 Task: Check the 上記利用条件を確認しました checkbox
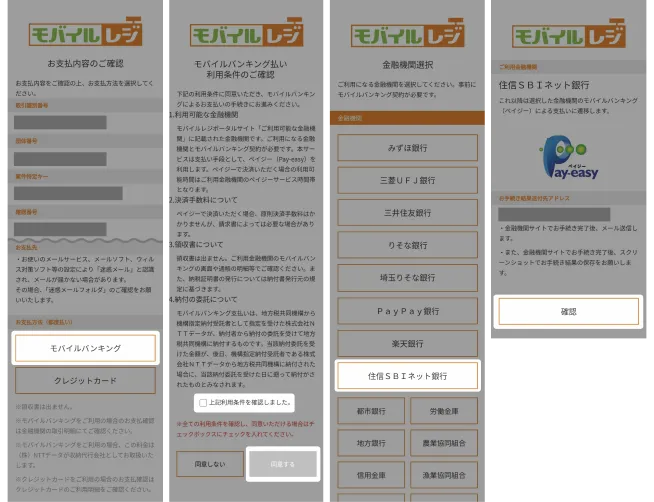coord(203,403)
